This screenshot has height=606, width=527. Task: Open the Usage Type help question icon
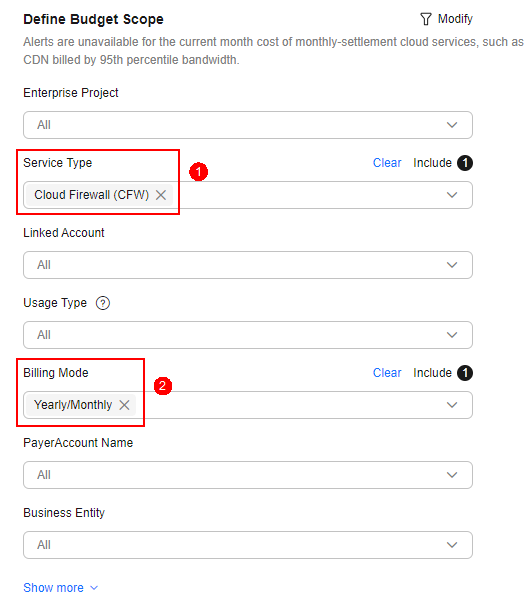(103, 303)
